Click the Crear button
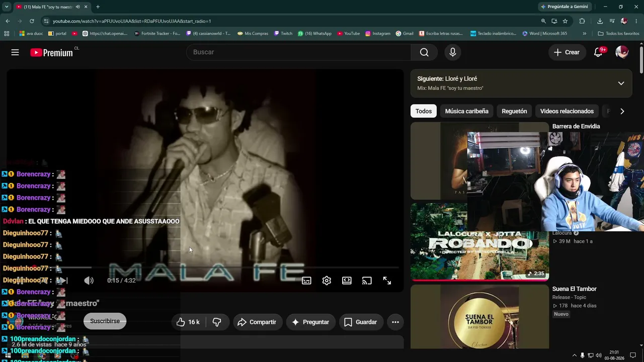Image resolution: width=644 pixels, height=362 pixels. pyautogui.click(x=567, y=52)
